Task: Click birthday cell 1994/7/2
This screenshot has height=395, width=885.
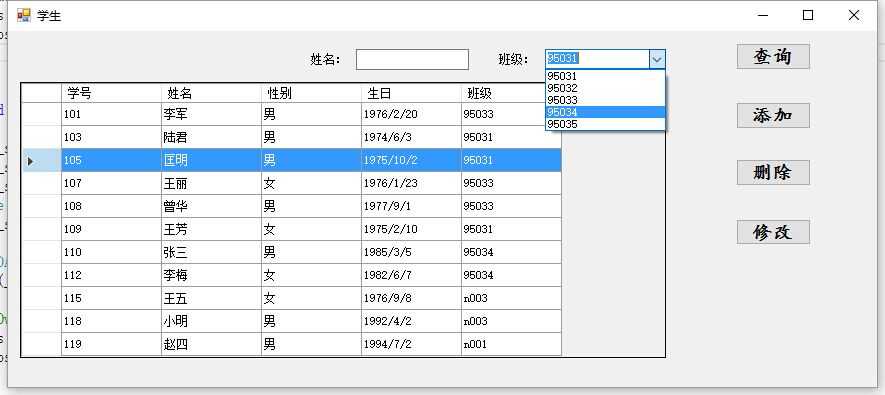Action: 411,344
